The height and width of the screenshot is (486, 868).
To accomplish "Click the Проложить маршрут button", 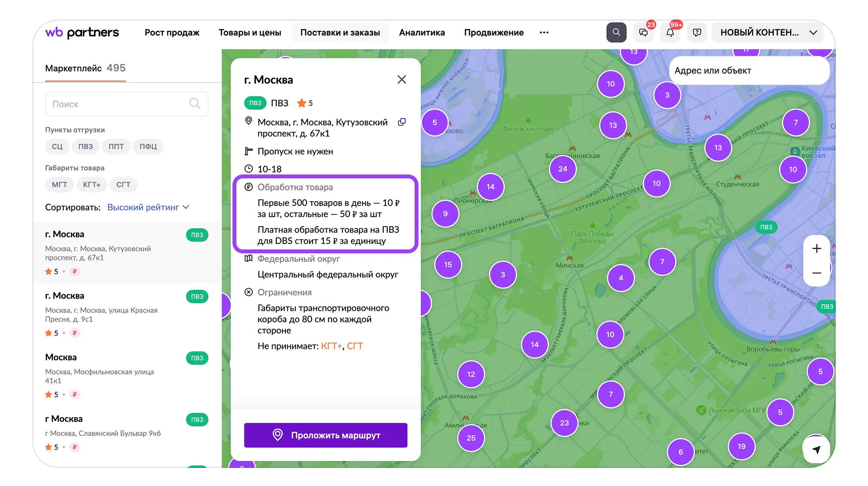I will [x=325, y=435].
